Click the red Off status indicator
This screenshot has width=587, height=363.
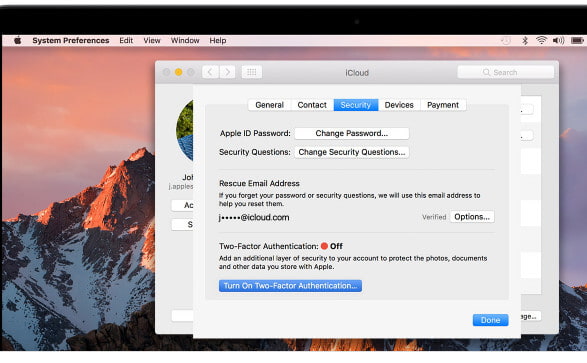pos(324,246)
